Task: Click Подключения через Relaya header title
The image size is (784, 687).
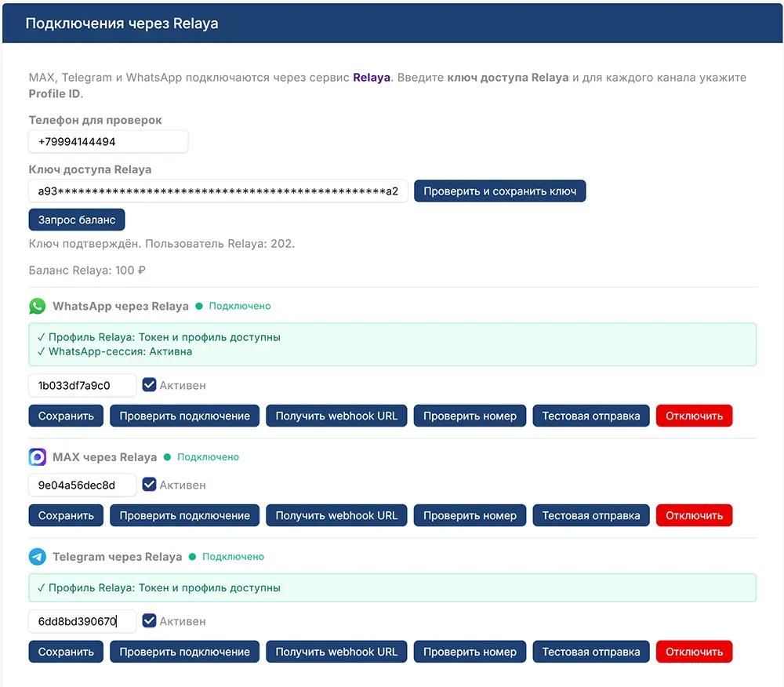Action: pos(122,24)
